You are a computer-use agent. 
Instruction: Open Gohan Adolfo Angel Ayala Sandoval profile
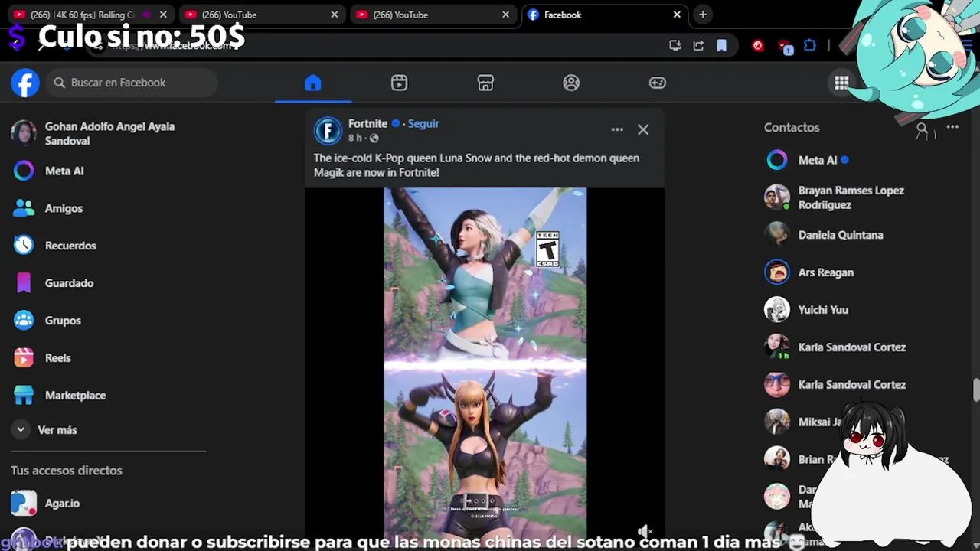tap(103, 133)
